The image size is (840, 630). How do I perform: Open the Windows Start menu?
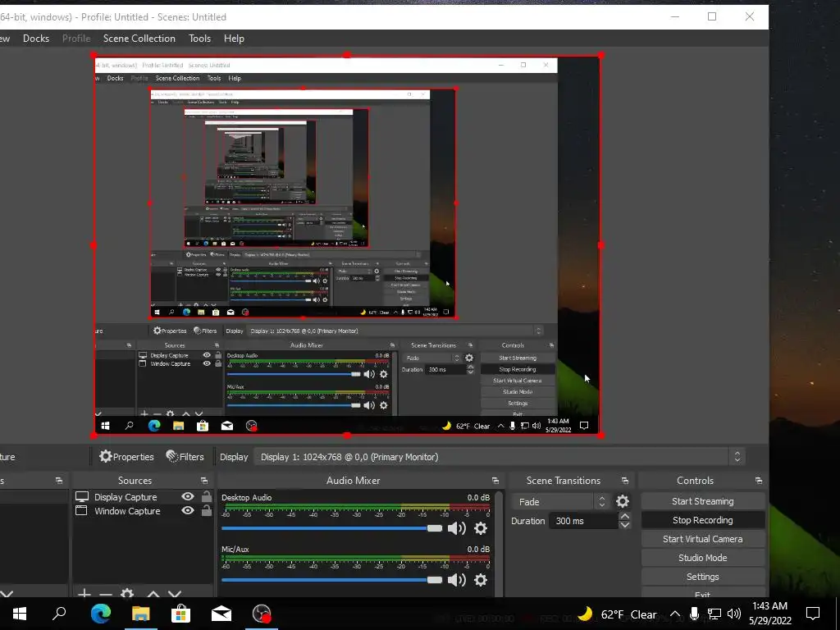coord(20,614)
